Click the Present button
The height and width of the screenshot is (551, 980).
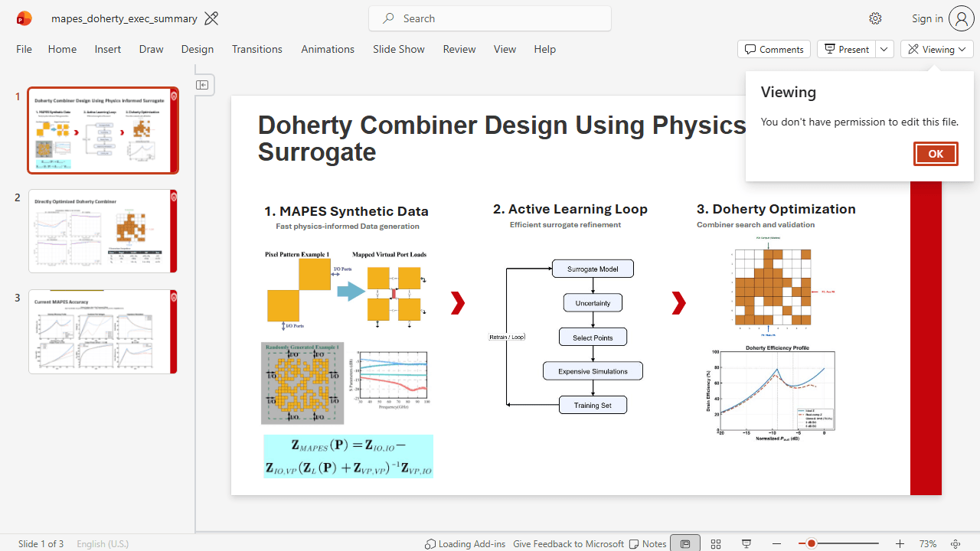point(847,49)
